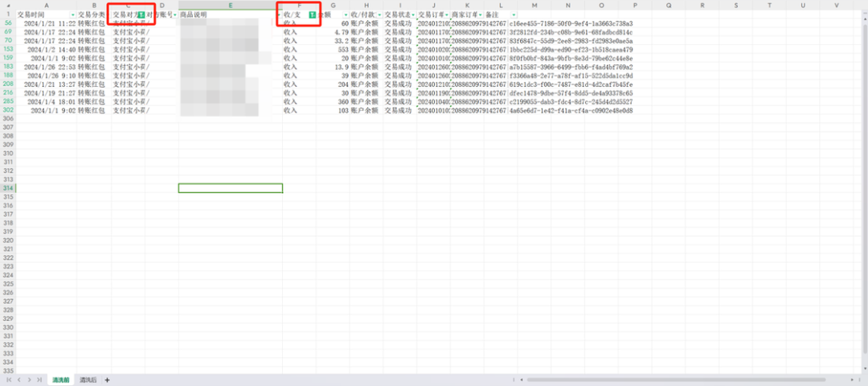Image resolution: width=868 pixels, height=386 pixels.
Task: Select cell with time 2024/1/26 22:53
Action: pos(47,67)
